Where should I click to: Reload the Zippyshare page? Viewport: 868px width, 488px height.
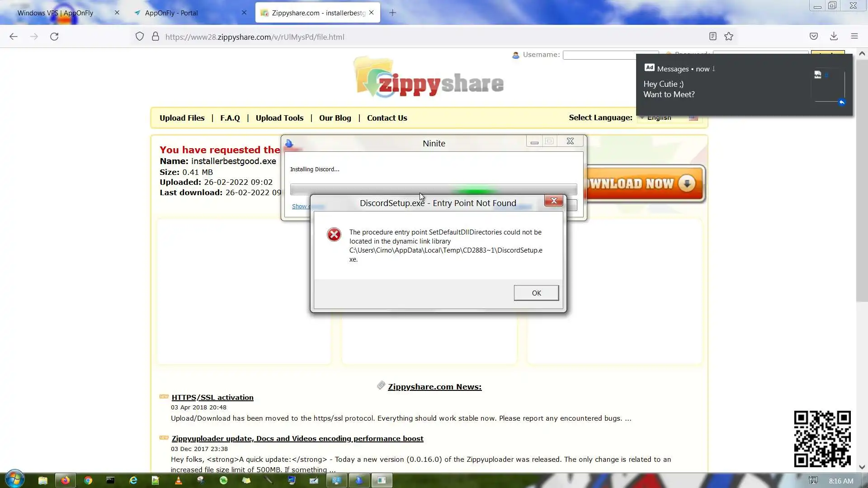pyautogui.click(x=54, y=37)
